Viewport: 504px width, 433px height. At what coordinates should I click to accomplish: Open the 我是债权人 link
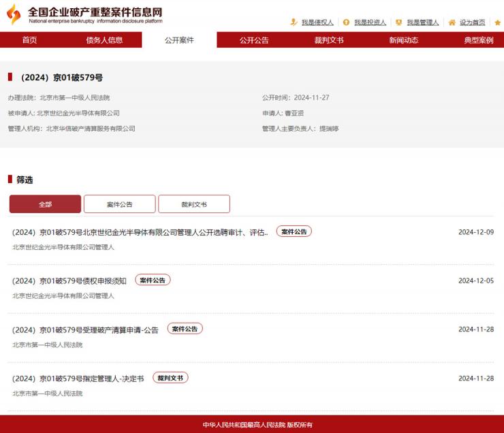click(317, 22)
